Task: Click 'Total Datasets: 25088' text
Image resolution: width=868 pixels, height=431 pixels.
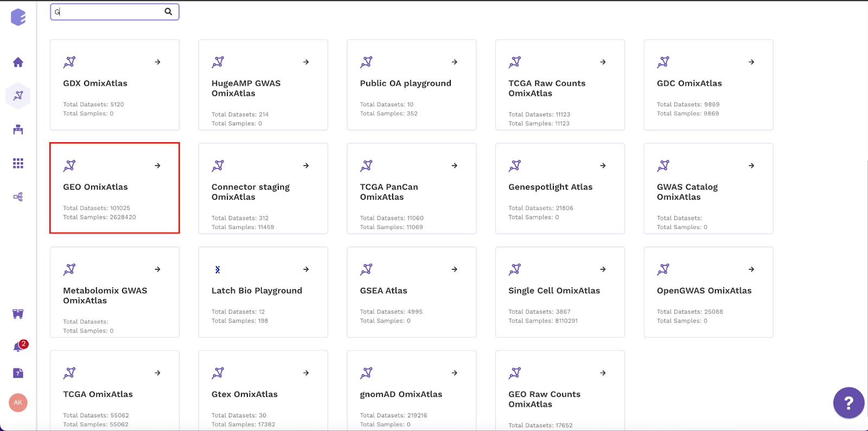Action: click(x=690, y=312)
